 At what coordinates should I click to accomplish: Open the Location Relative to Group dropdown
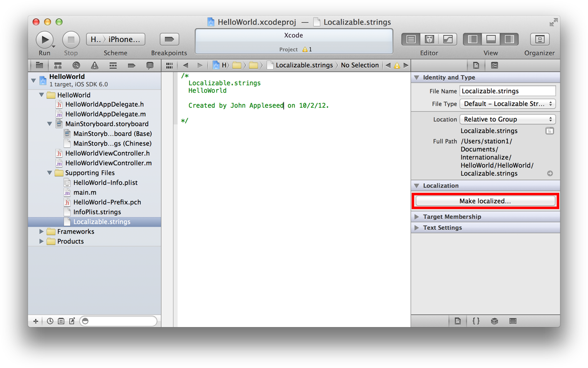click(x=508, y=119)
